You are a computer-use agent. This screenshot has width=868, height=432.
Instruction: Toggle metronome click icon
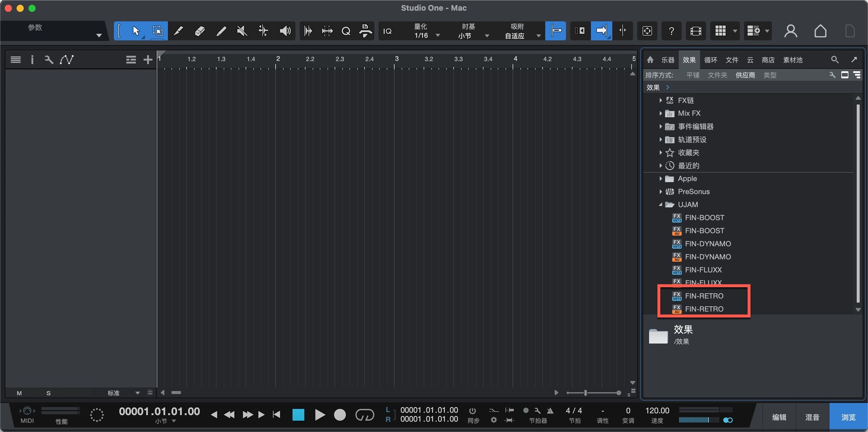[x=550, y=411]
